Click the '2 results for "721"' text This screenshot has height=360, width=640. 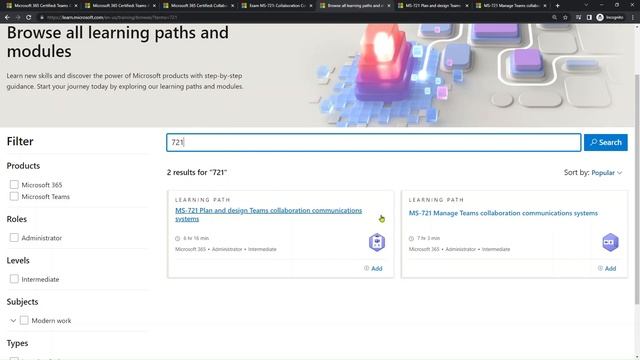point(197,172)
